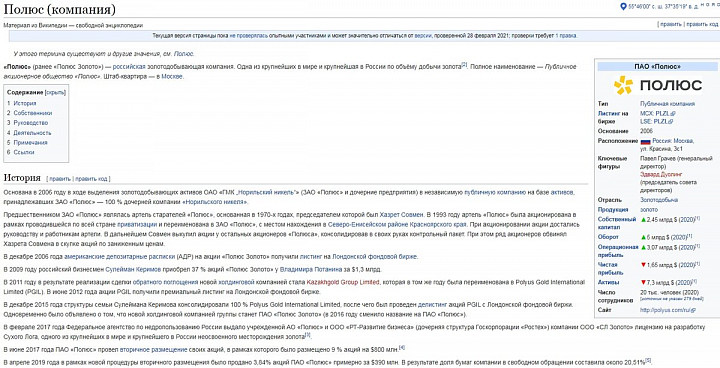Open 'Публичная компания' in infobox
This screenshot has height=368, width=720.
[667, 104]
